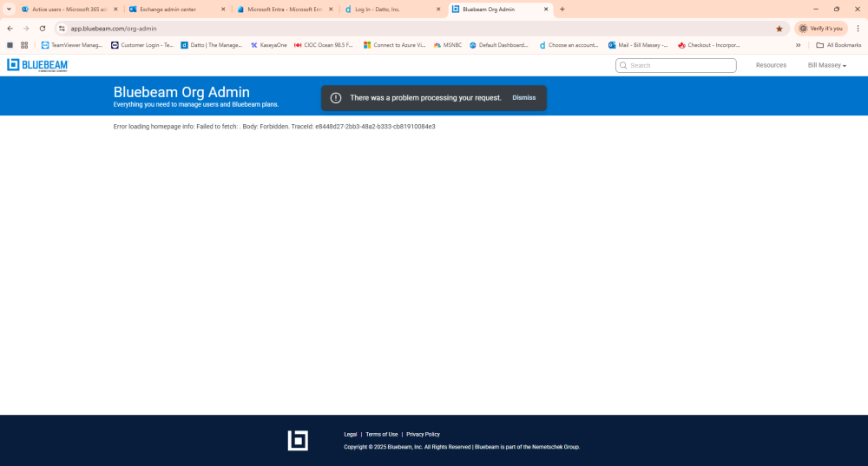Open the Legal footer link
The image size is (868, 466).
(x=351, y=435)
